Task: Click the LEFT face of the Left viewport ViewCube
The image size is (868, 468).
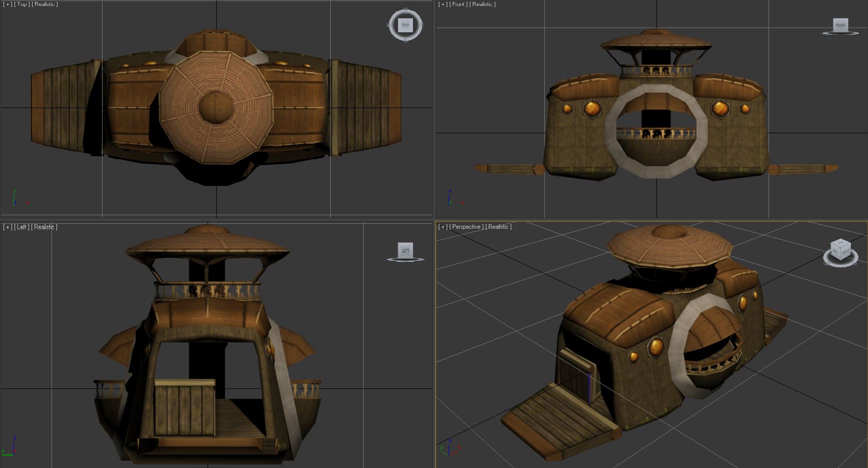Action: point(405,250)
